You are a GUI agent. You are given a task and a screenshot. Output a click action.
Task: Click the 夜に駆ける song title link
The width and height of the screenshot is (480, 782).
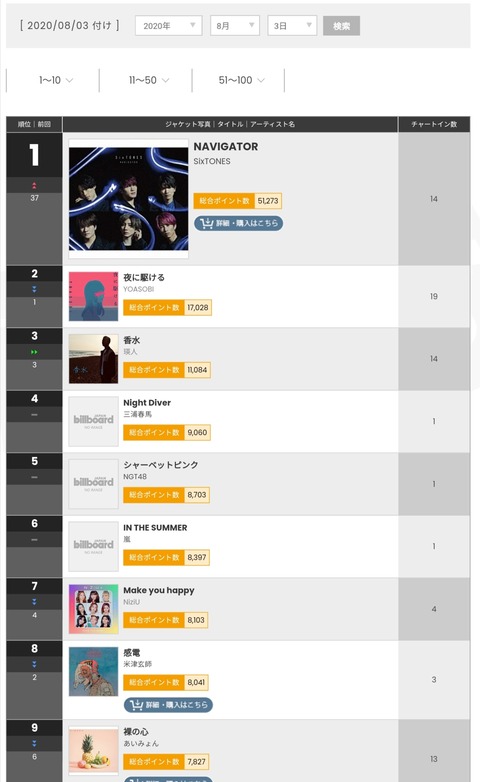tap(144, 277)
